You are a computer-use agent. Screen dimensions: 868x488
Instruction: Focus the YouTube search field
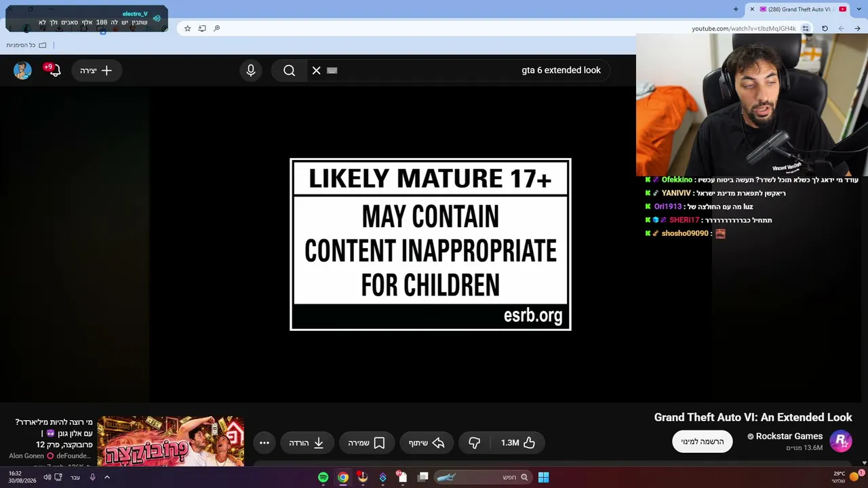(x=458, y=70)
